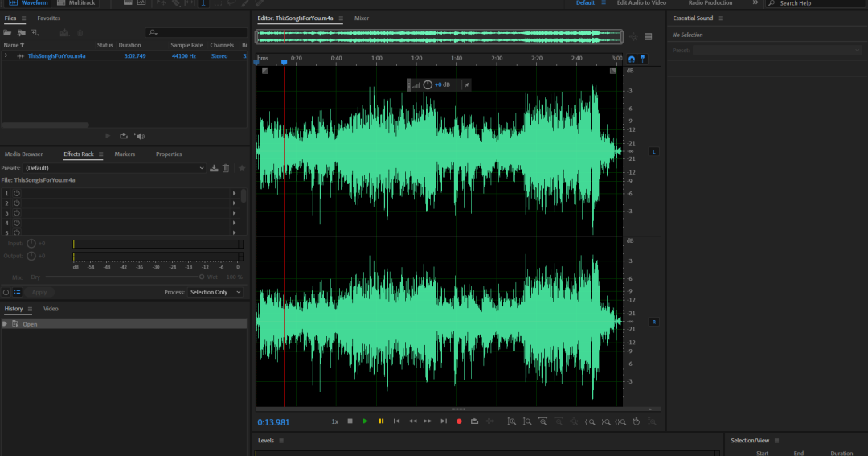Open the Process Selection Only dropdown
Screen dimensions: 868x456
coord(215,292)
